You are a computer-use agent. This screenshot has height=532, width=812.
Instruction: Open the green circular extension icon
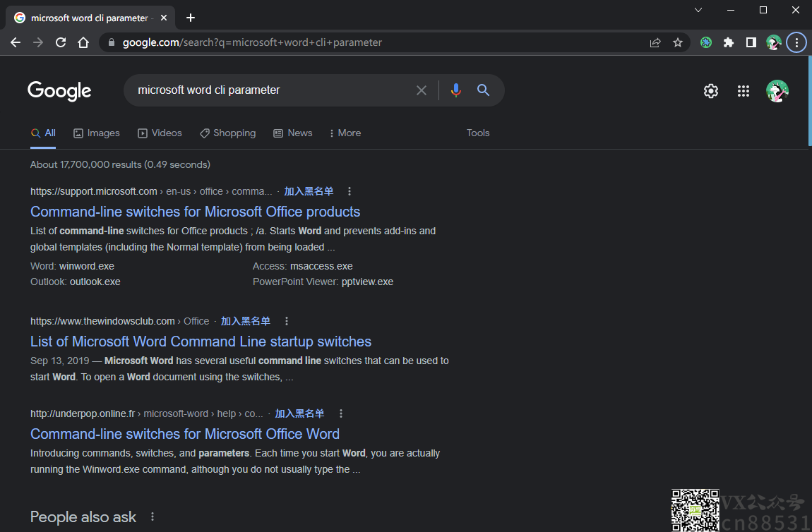706,42
